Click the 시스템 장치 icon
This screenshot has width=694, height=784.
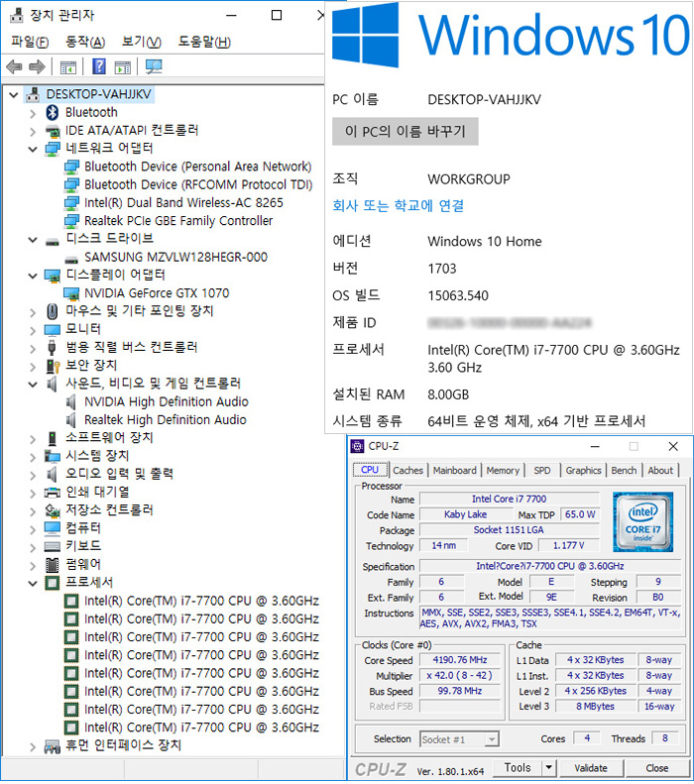tap(52, 456)
